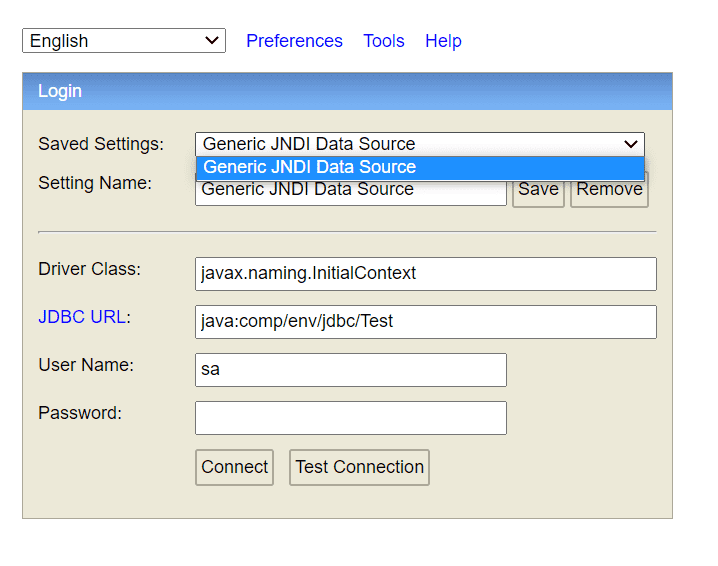The height and width of the screenshot is (566, 718).
Task: Click the Saved Settings label text
Action: pyautogui.click(x=101, y=144)
